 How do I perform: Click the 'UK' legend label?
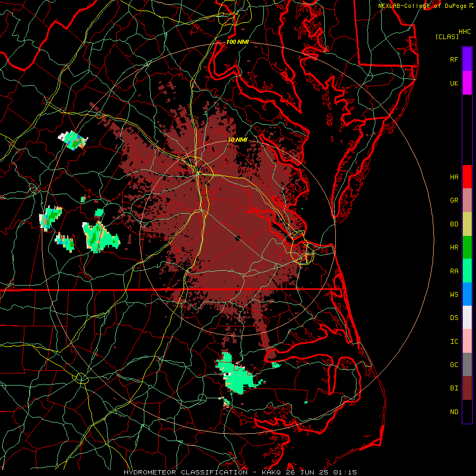(x=454, y=83)
